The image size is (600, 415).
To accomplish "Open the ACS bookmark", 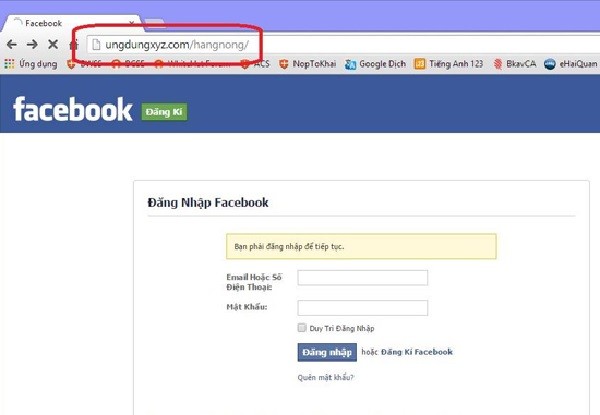I will coord(256,64).
